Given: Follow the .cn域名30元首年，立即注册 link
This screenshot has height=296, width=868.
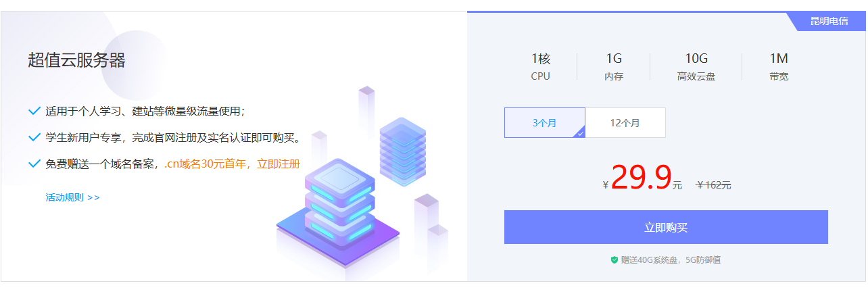Looking at the screenshot, I should tap(232, 164).
